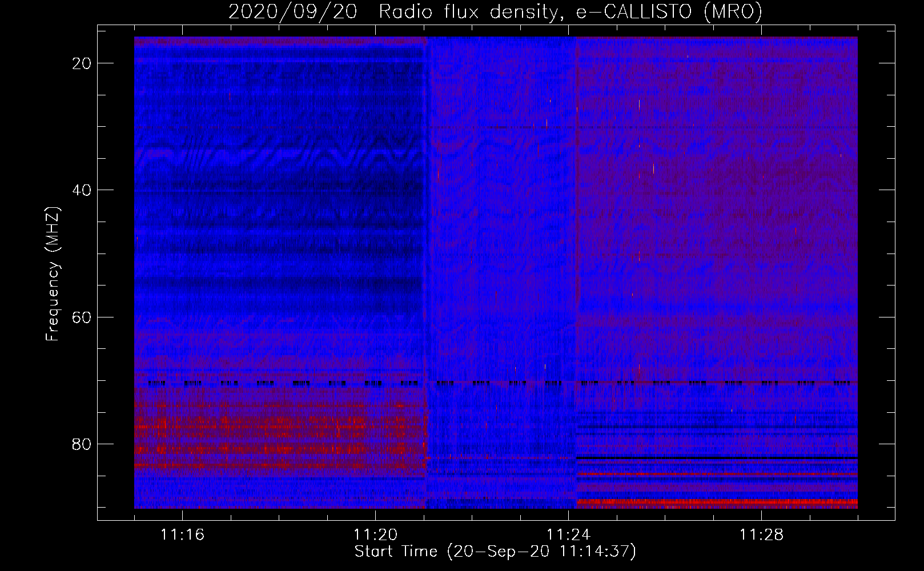The width and height of the screenshot is (924, 571).
Task: Click the 20 frequency tick label
Action: (x=82, y=63)
